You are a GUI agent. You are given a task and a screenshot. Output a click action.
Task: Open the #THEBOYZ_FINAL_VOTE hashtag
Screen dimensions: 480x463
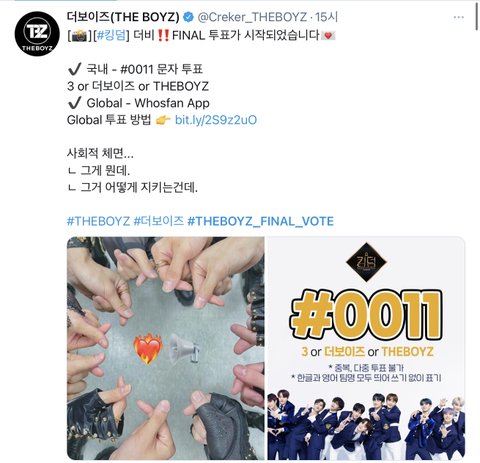(261, 221)
